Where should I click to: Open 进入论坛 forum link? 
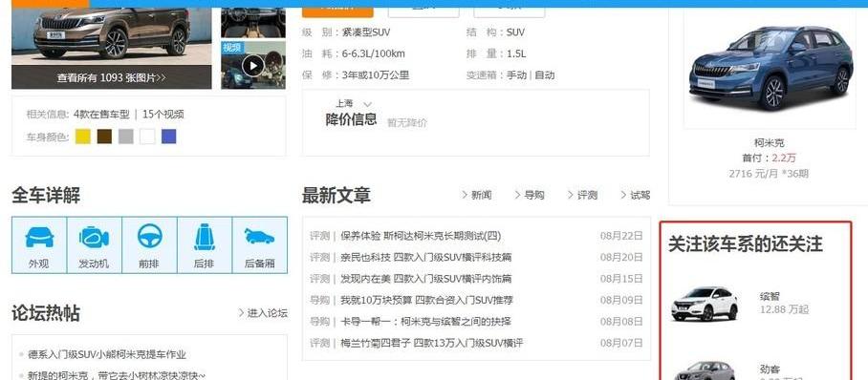point(263,313)
